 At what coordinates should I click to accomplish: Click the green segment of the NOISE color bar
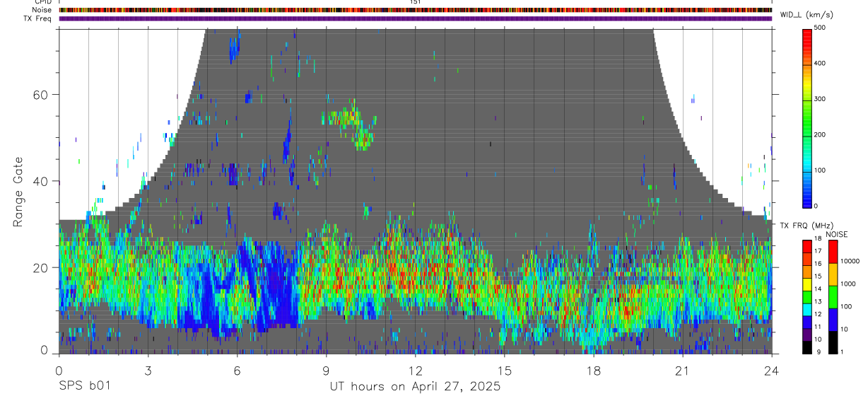point(832,296)
